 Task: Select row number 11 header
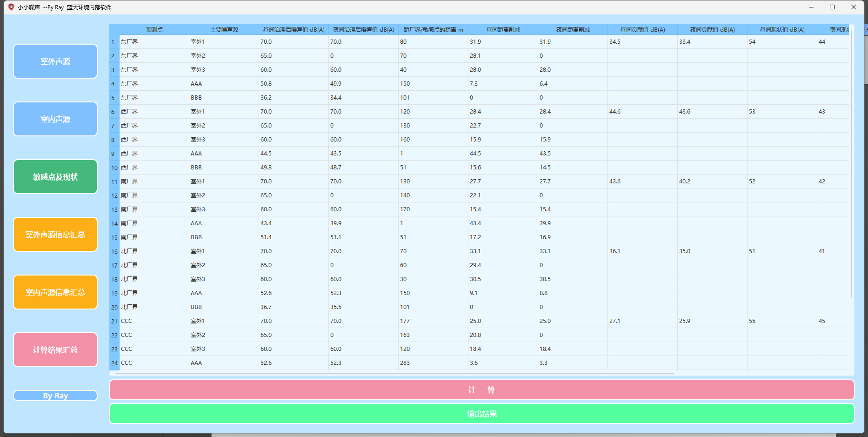point(114,182)
